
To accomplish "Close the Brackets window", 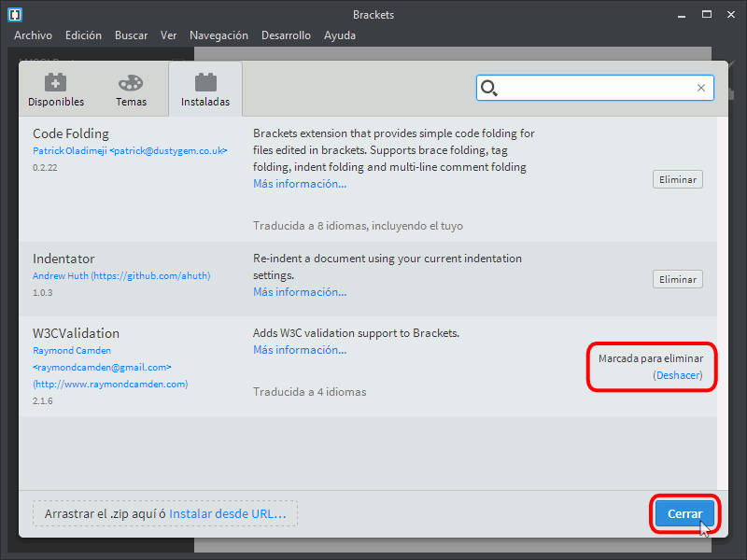I will [731, 15].
